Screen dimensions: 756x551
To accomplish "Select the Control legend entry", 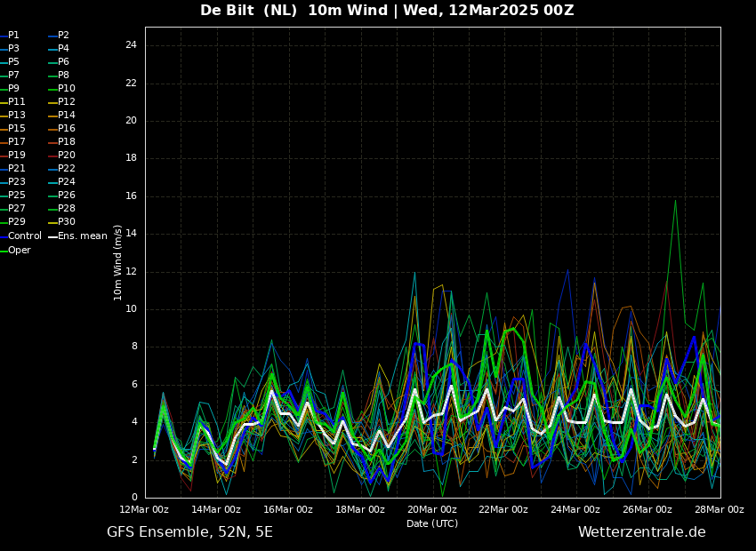I will [24, 236].
